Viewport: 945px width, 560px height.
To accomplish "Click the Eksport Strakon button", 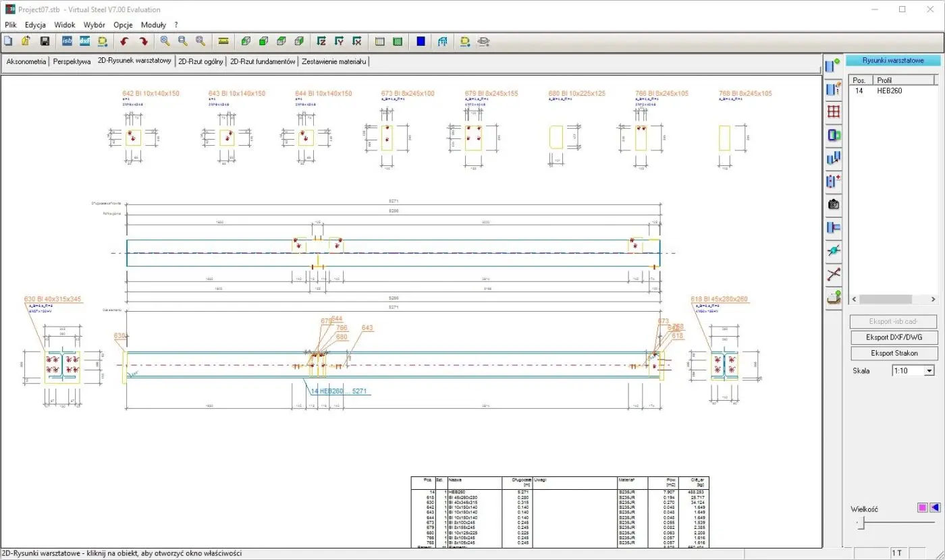I will [x=894, y=353].
